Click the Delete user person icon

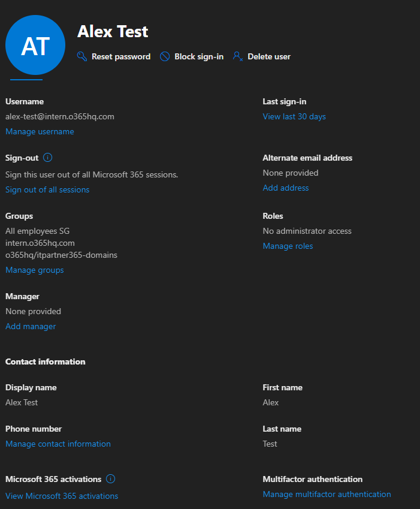pos(238,56)
